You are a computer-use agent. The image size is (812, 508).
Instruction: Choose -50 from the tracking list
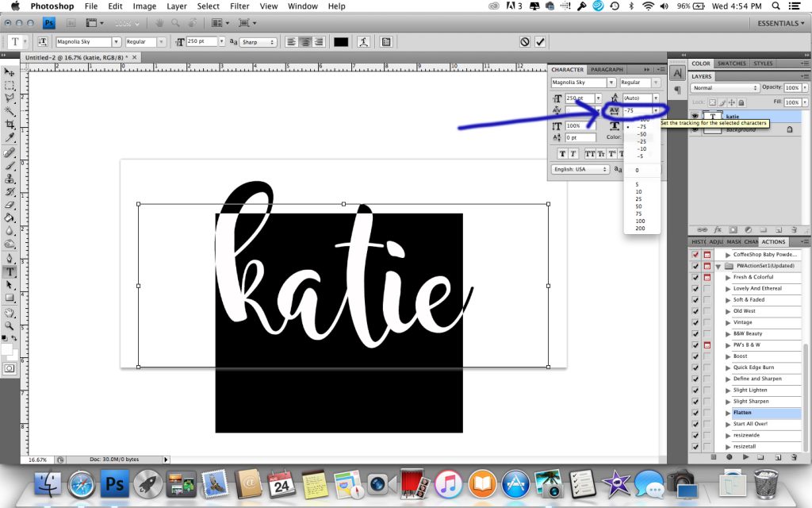[x=642, y=134]
